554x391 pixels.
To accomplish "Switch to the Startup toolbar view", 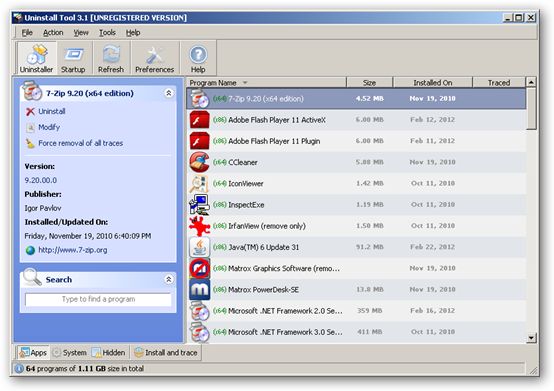I will point(73,58).
